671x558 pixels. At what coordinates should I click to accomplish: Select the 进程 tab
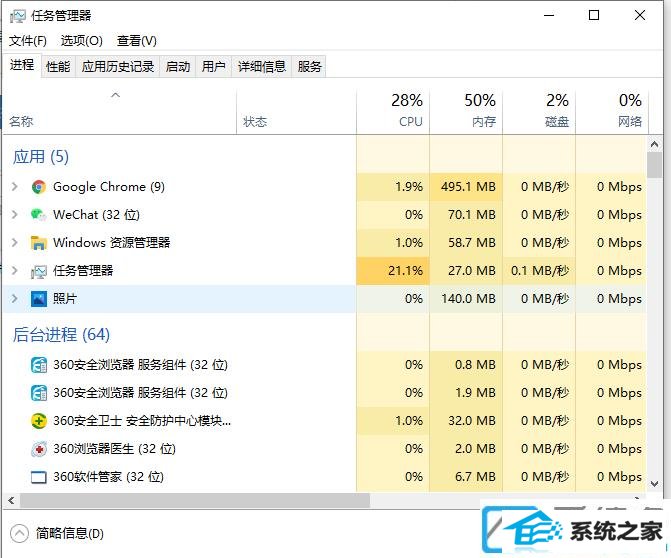click(x=22, y=65)
